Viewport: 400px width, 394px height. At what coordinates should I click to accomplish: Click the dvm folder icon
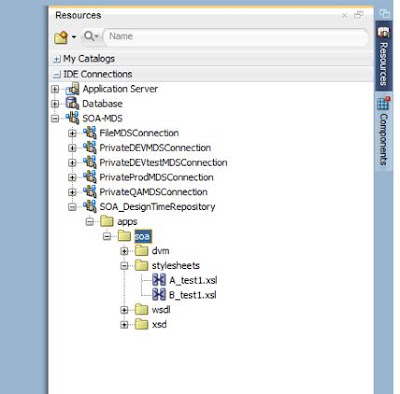141,250
